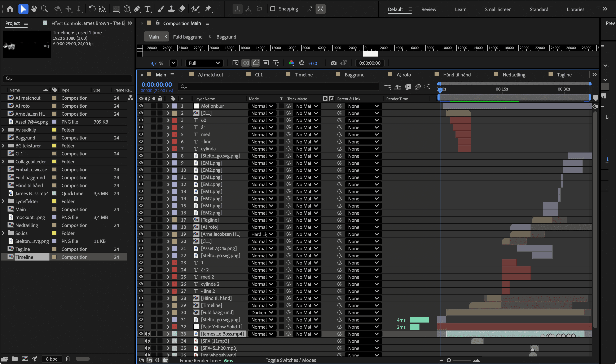Viewport: 616px width, 364px height.
Task: Select the Horizontal Type tool
Action: [148, 9]
